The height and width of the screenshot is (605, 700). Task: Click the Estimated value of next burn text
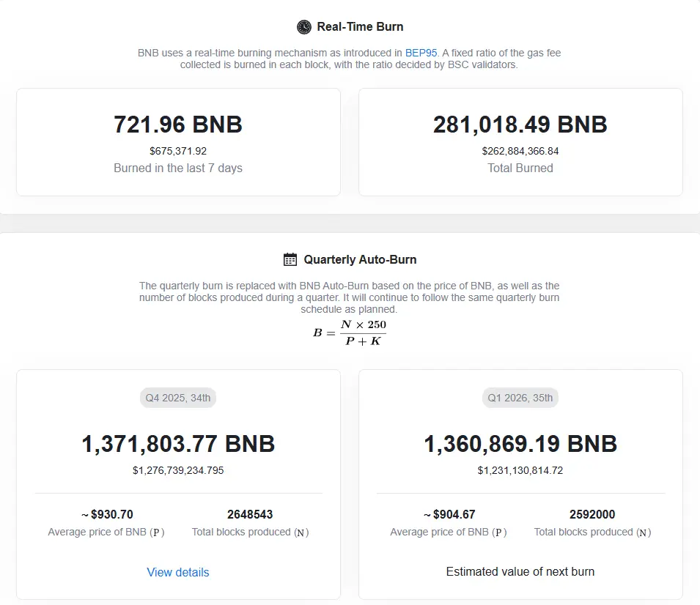520,571
